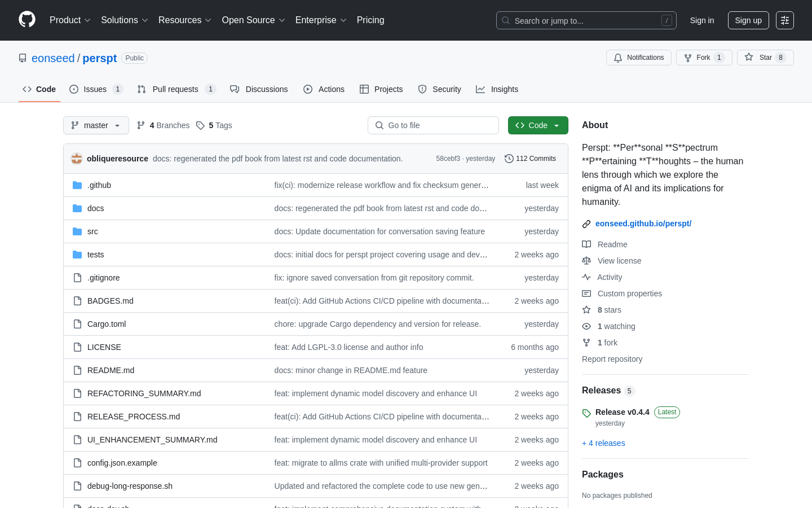This screenshot has height=508, width=812.
Task: Click the star icon next to 8 stars
Action: [586, 310]
